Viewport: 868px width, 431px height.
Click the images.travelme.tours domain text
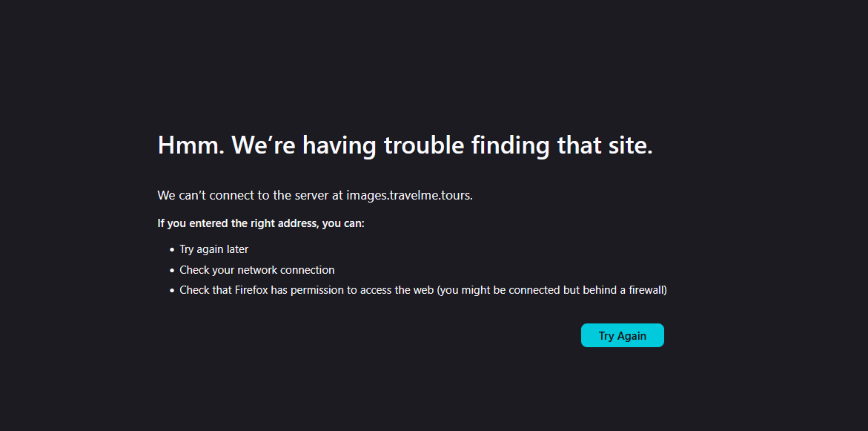(x=408, y=196)
